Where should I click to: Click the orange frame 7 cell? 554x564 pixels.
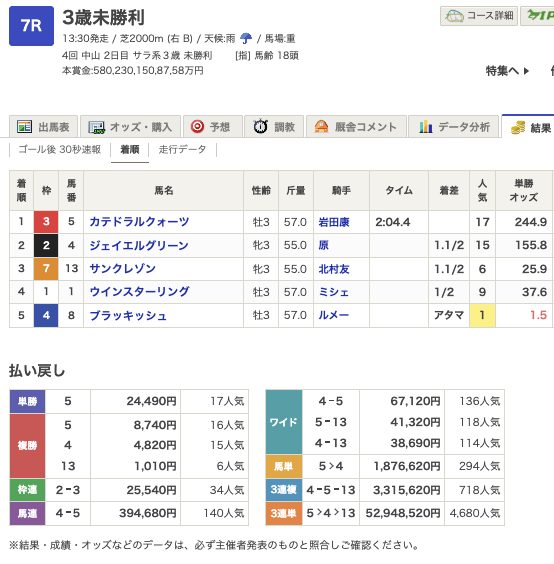46,268
